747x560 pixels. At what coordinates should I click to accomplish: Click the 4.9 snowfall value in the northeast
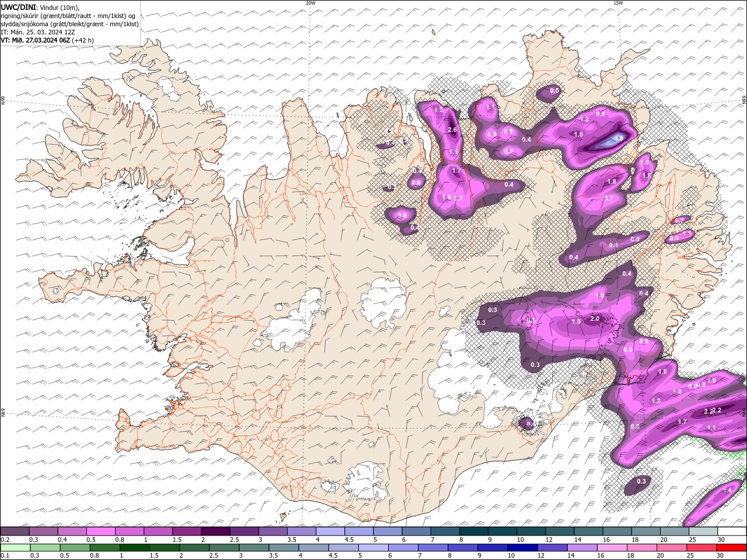coord(619,138)
